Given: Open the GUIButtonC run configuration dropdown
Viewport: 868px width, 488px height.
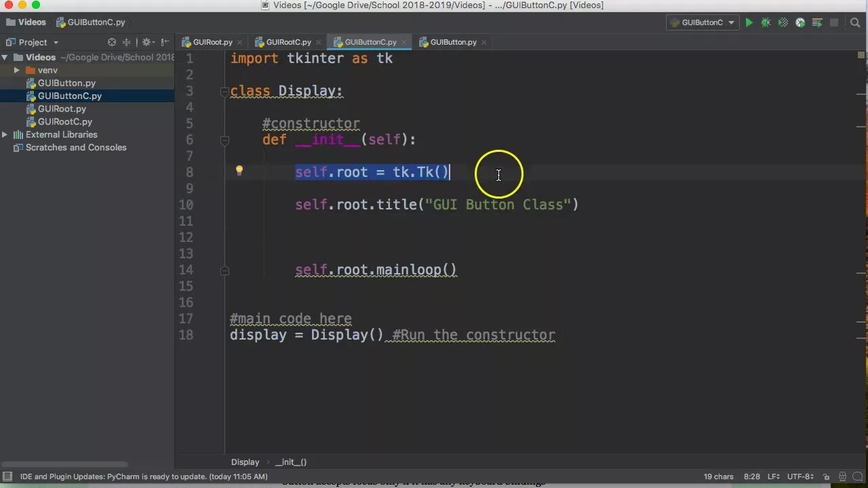Looking at the screenshot, I should (x=703, y=22).
